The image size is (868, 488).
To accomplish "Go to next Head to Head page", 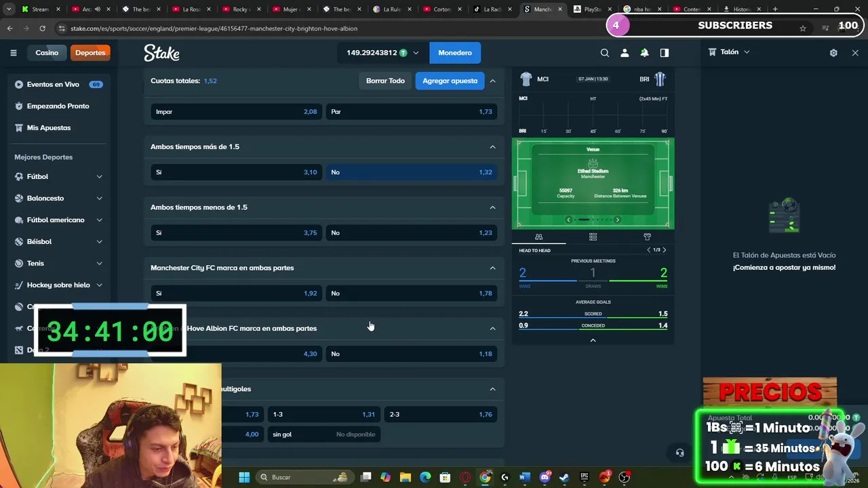I will coord(664,250).
